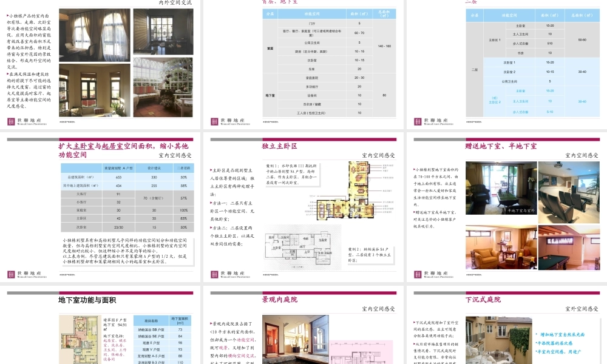Click the 大客厅 table row label
607x364 pixels.
click(x=81, y=194)
